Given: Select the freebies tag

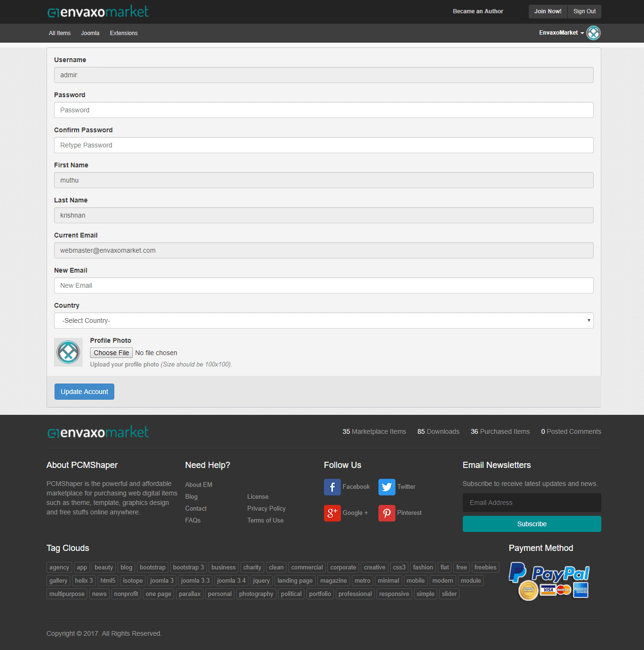Looking at the screenshot, I should pos(485,568).
